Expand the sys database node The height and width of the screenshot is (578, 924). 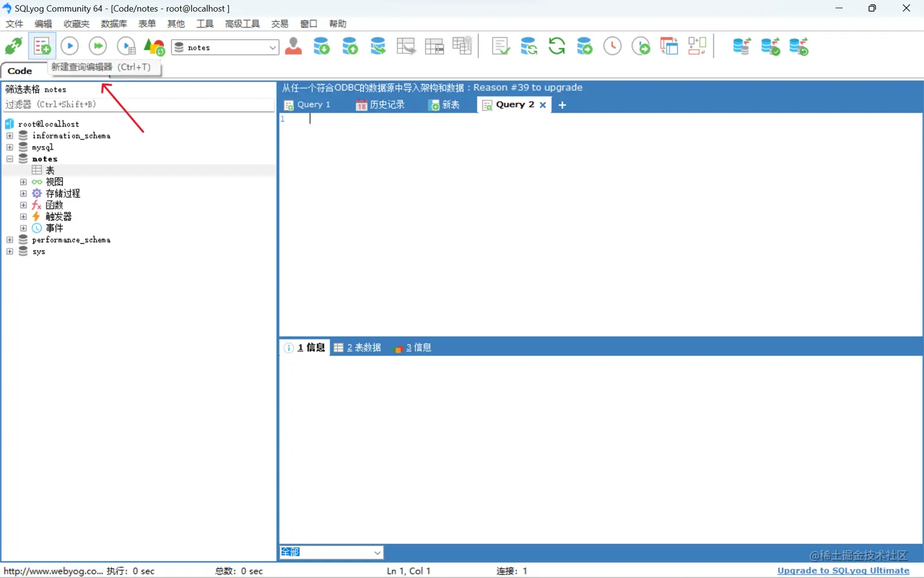click(10, 251)
